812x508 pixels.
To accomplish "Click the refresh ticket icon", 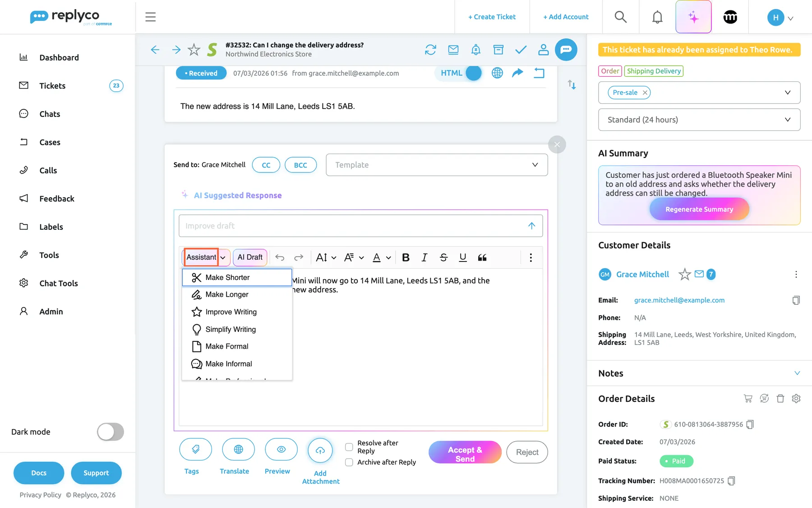I will tap(431, 50).
